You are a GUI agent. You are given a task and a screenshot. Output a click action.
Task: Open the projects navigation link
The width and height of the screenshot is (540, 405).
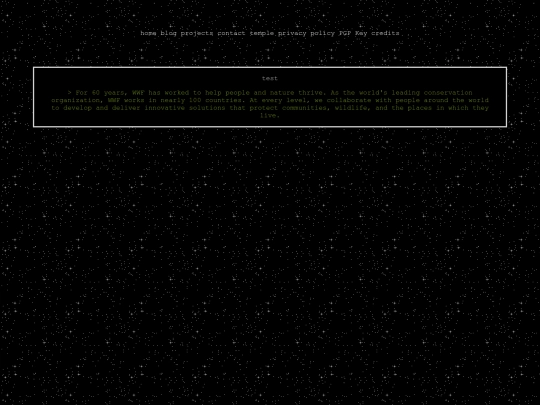[x=197, y=33]
